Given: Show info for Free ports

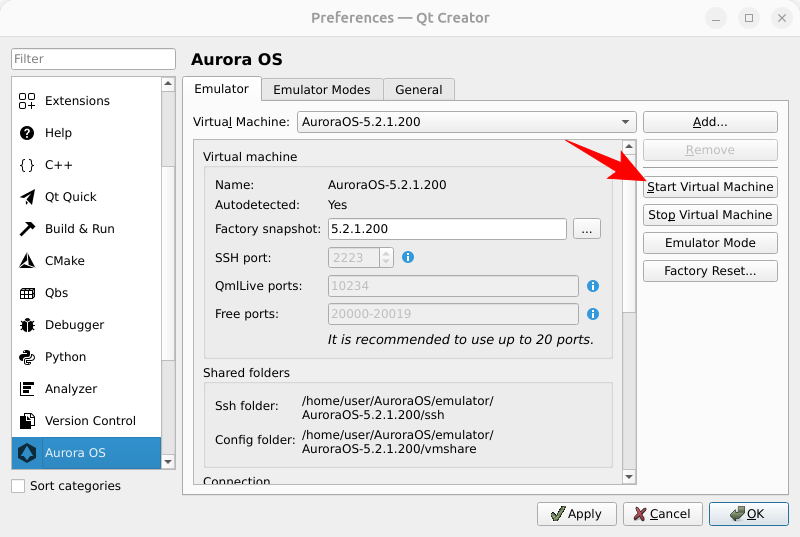Looking at the screenshot, I should coord(592,314).
